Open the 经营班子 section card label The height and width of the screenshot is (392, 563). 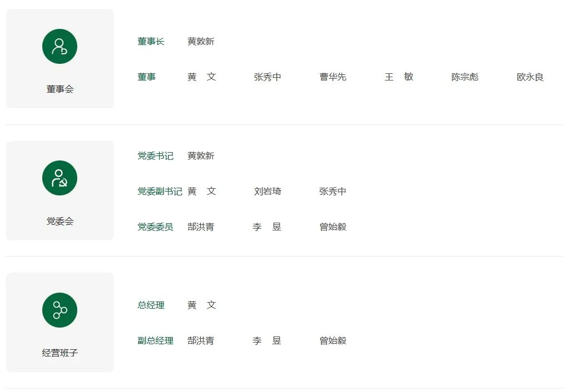(60, 353)
